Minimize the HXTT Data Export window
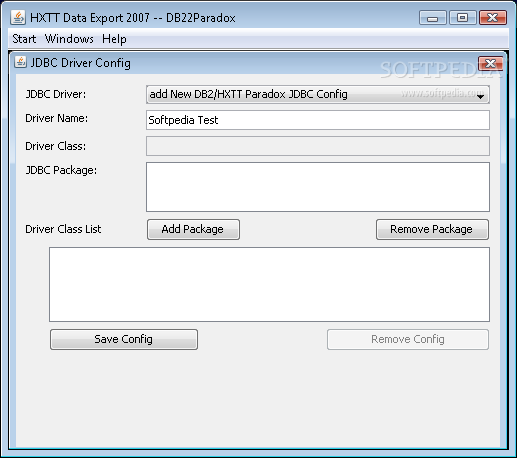This screenshot has width=517, height=458. [432, 18]
